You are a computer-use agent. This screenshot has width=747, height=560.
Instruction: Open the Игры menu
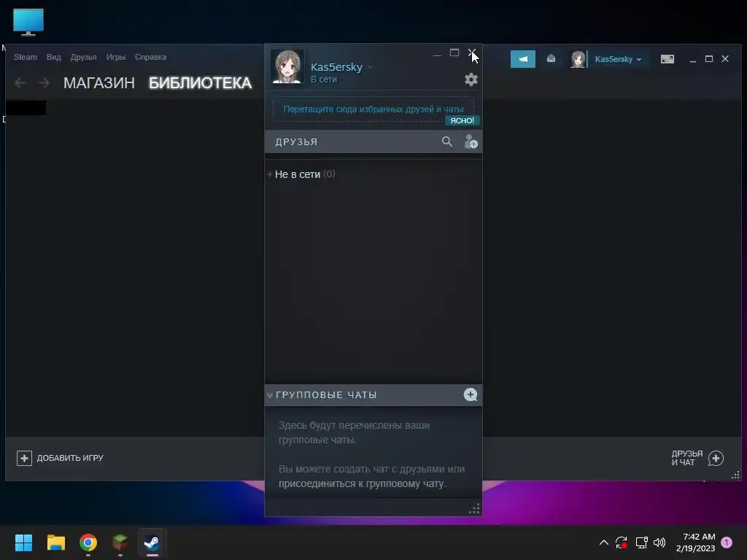point(116,57)
